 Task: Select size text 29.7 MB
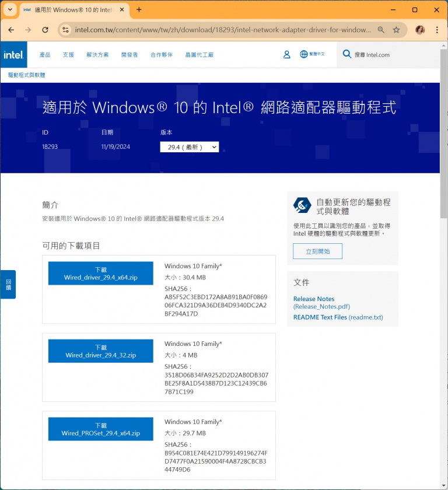click(x=194, y=433)
